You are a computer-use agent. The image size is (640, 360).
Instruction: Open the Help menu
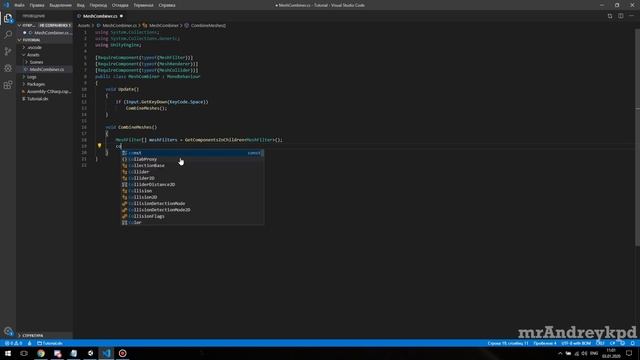tap(167, 5)
